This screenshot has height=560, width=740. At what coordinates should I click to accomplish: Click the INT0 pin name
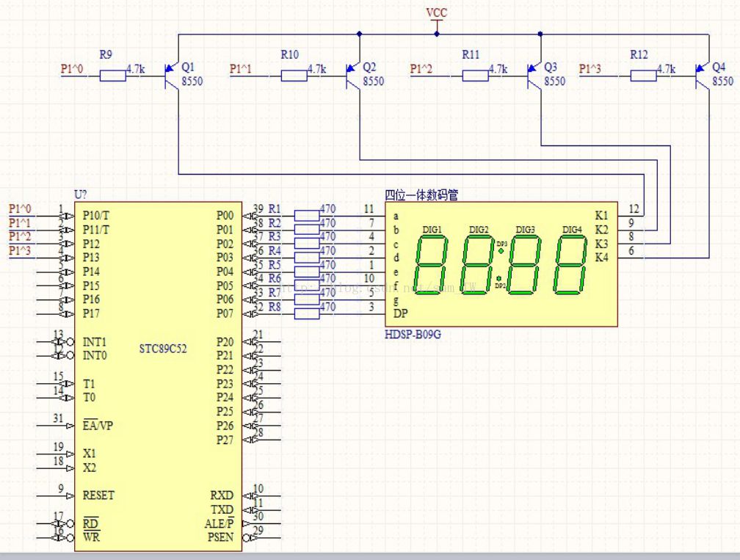click(x=95, y=355)
